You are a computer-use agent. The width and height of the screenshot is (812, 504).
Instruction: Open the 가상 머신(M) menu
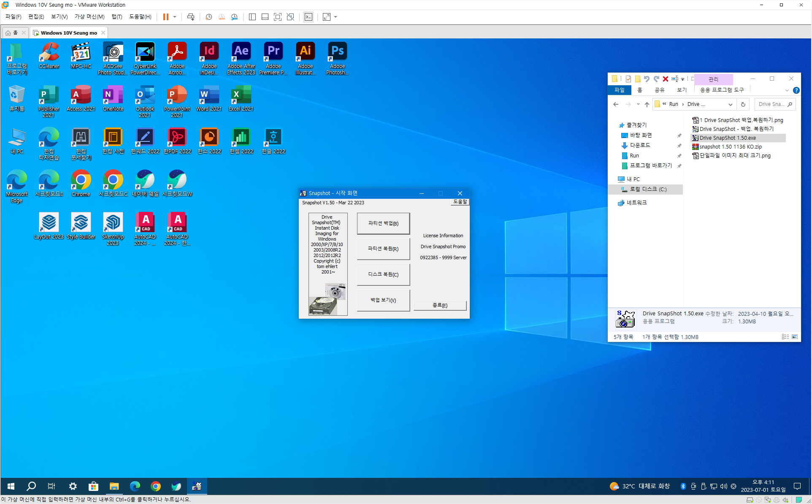click(89, 17)
